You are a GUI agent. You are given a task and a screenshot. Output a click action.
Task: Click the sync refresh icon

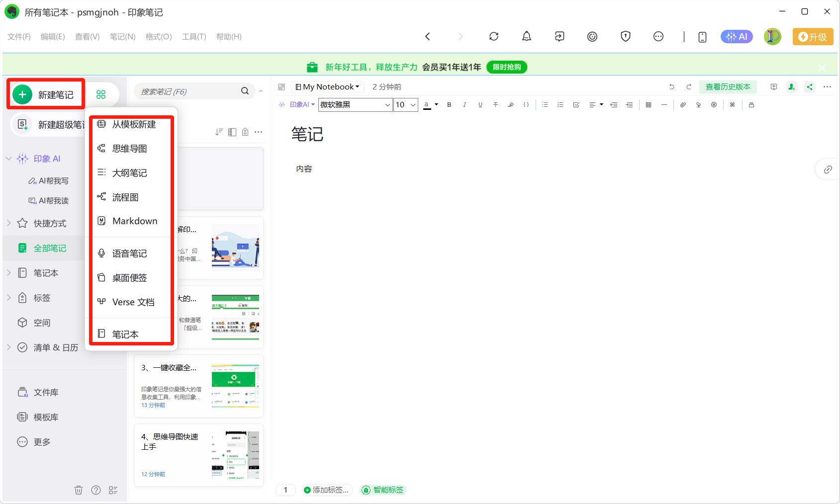tap(494, 36)
